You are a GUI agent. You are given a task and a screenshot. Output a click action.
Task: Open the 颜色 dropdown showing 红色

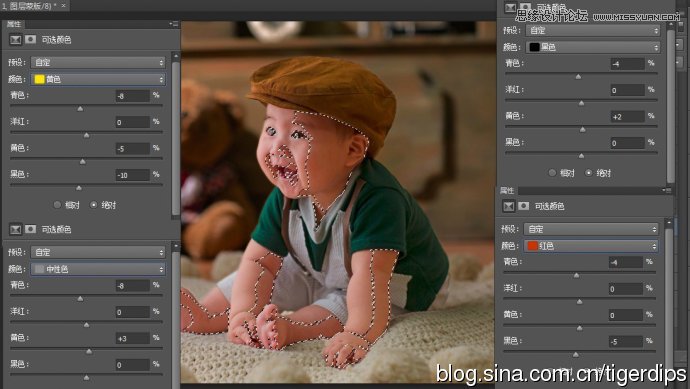coord(591,246)
